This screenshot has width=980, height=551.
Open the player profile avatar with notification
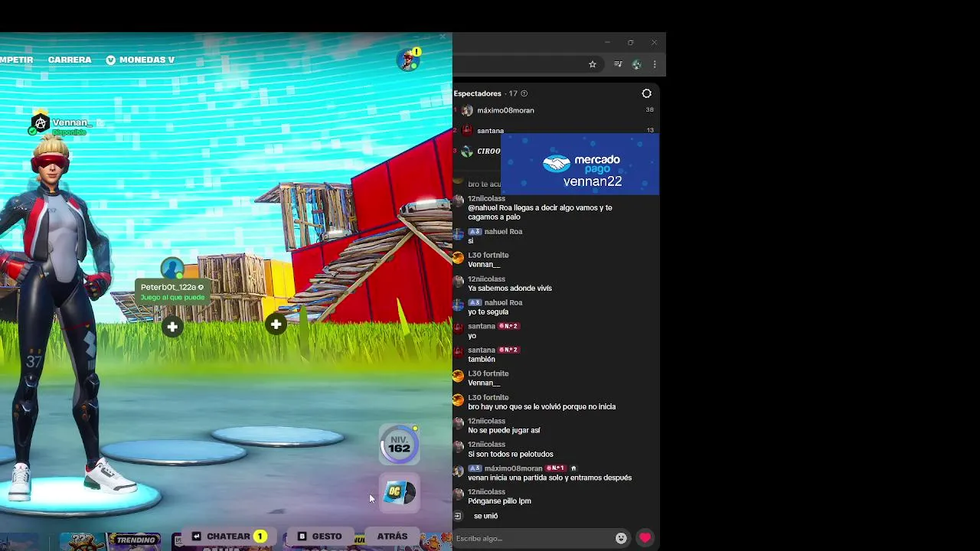click(x=409, y=60)
